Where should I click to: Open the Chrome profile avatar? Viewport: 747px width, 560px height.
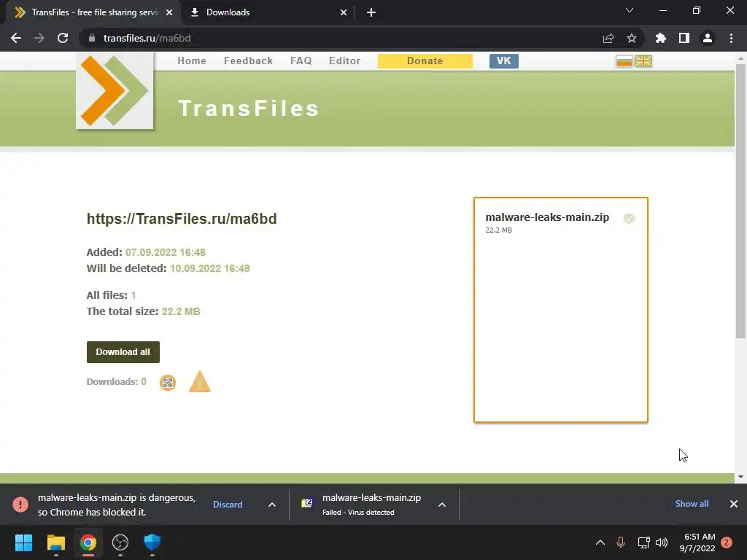click(708, 38)
